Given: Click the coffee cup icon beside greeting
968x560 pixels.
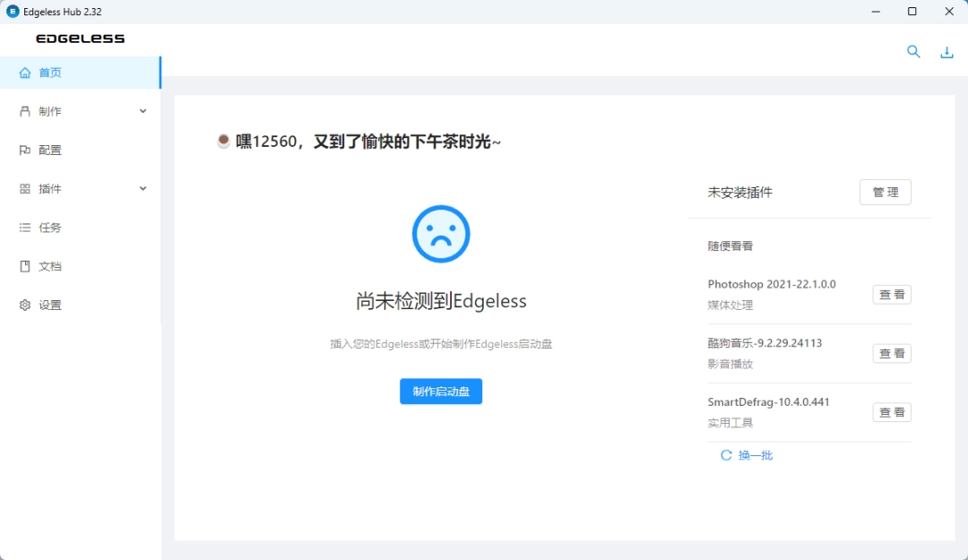Looking at the screenshot, I should [x=222, y=140].
